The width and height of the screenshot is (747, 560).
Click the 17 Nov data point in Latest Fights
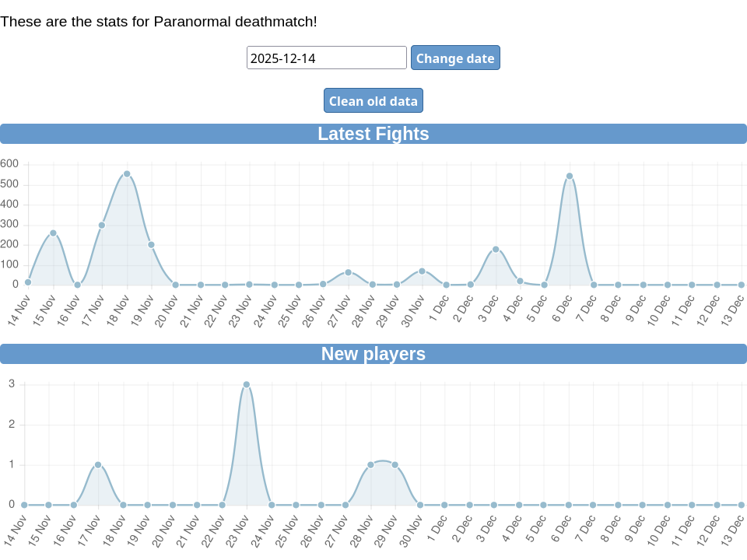(x=102, y=226)
